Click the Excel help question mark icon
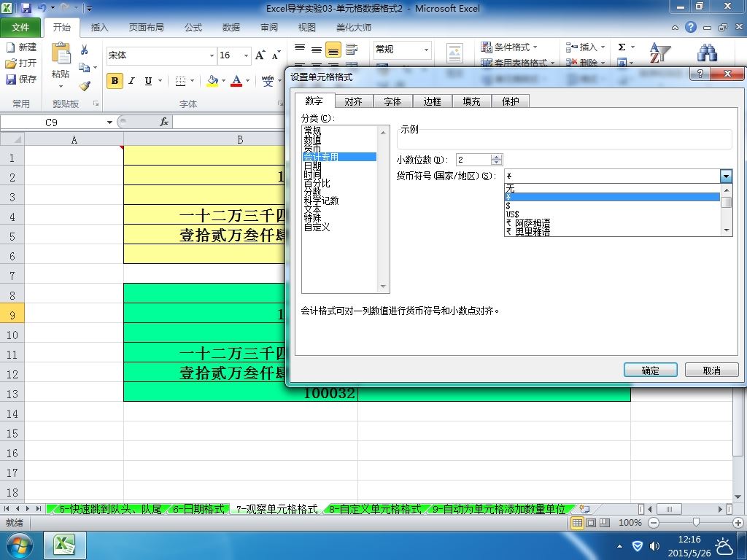The image size is (747, 560). pos(691,27)
